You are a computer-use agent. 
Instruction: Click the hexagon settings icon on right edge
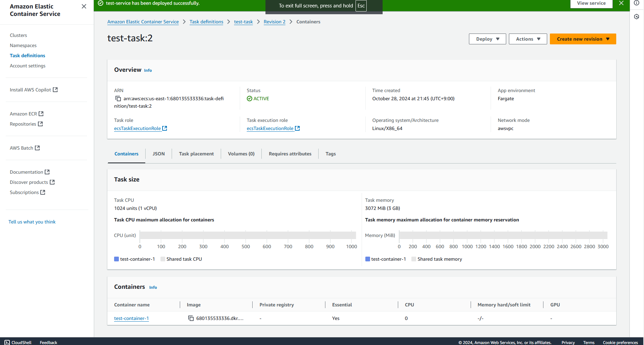637,17
